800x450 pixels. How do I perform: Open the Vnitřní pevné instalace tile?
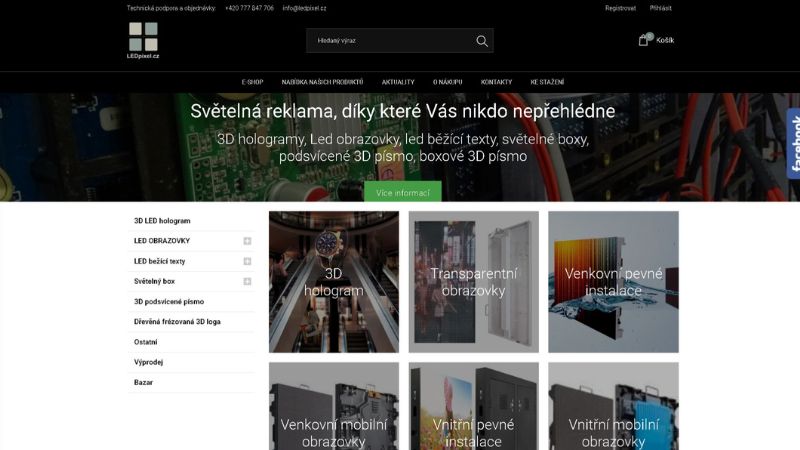[473, 406]
